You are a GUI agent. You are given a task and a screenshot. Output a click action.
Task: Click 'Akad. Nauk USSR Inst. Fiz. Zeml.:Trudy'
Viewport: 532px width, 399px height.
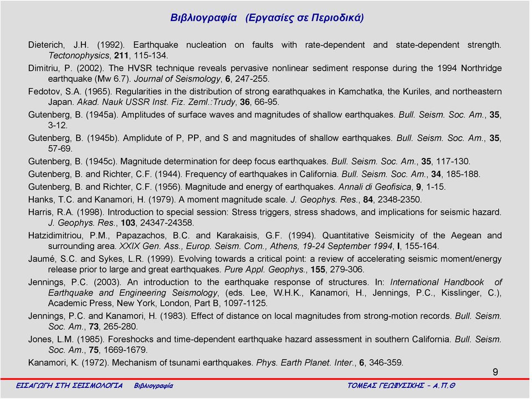156,102
